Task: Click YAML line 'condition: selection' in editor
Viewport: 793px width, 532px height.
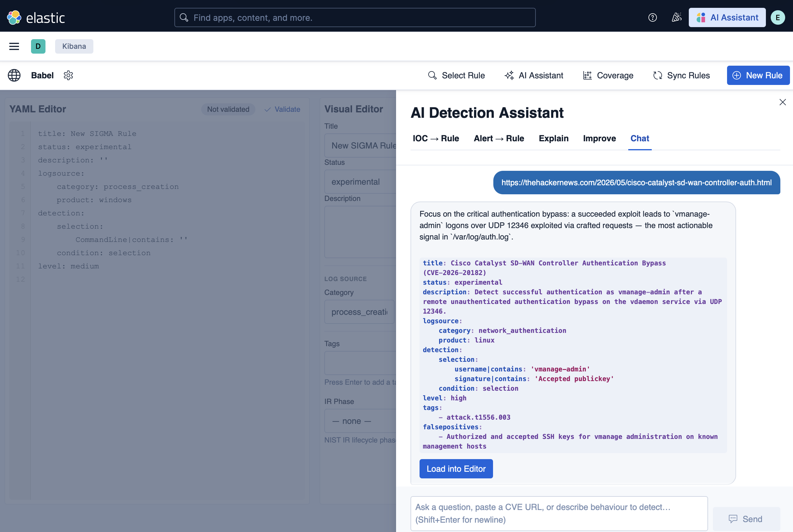Action: point(103,253)
